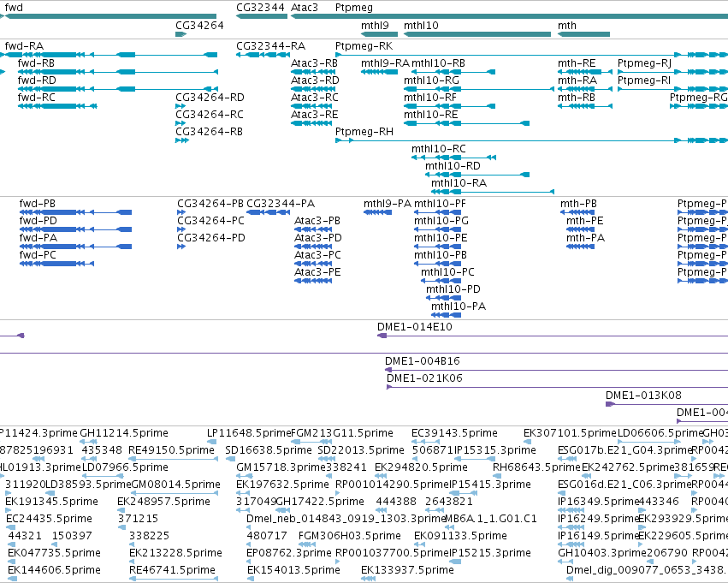
Task: Select mthl10-RF transcript
Action: coord(449,106)
